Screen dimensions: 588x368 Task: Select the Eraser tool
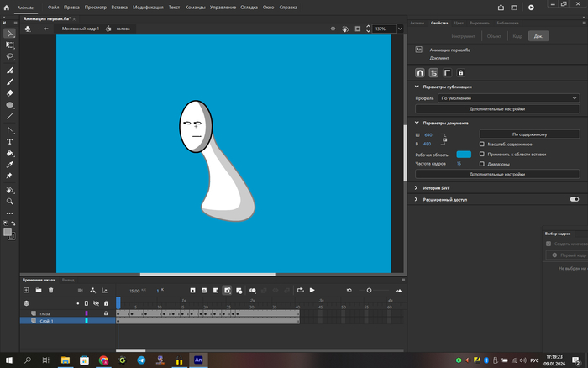(x=10, y=93)
